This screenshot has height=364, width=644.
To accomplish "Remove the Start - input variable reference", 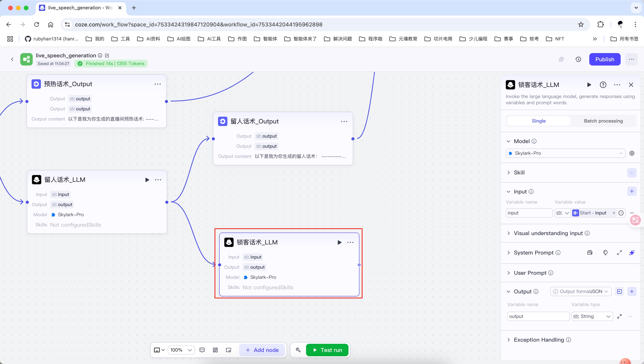I will (614, 213).
